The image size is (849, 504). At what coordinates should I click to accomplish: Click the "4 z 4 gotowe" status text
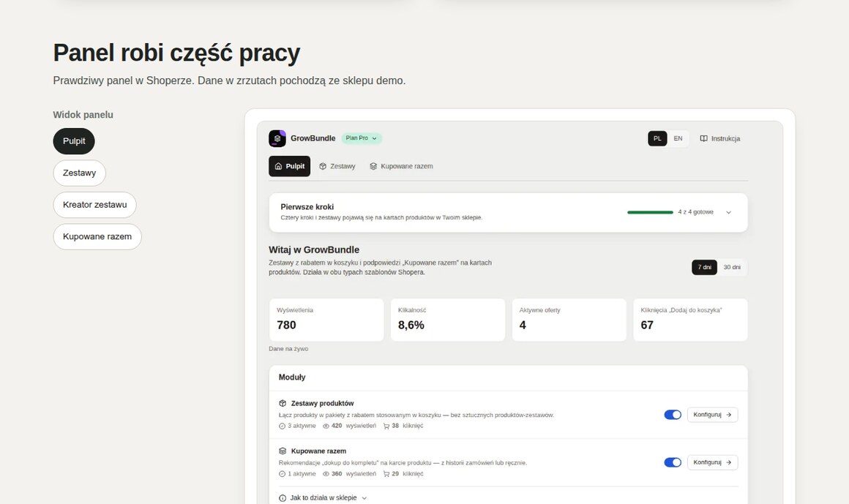(x=696, y=212)
